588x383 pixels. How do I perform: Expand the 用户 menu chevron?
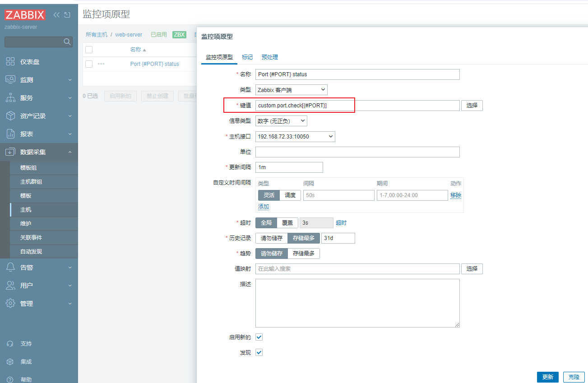tap(70, 286)
